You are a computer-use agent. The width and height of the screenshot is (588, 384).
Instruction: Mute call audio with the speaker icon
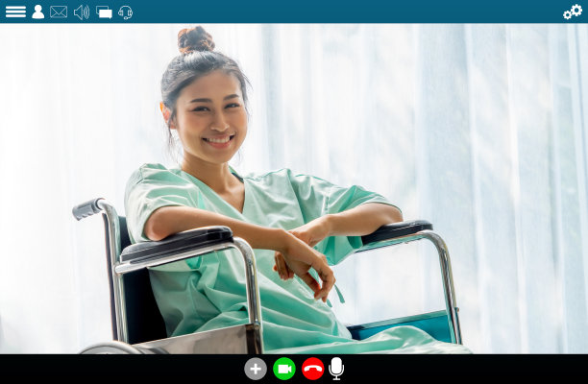pyautogui.click(x=82, y=12)
